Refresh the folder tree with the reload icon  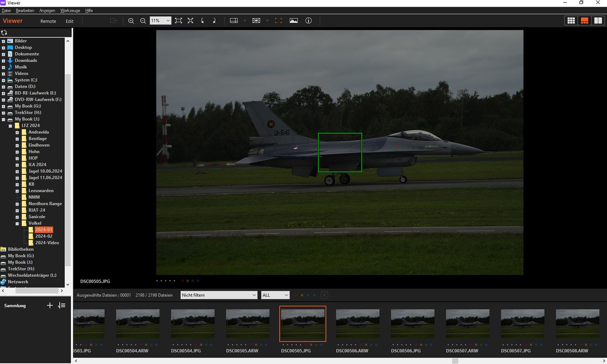coord(4,32)
